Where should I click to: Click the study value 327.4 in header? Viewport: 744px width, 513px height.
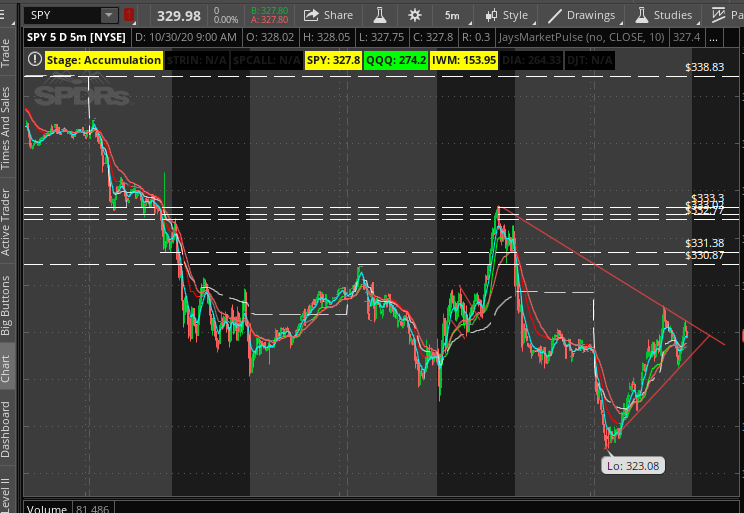[x=686, y=37]
